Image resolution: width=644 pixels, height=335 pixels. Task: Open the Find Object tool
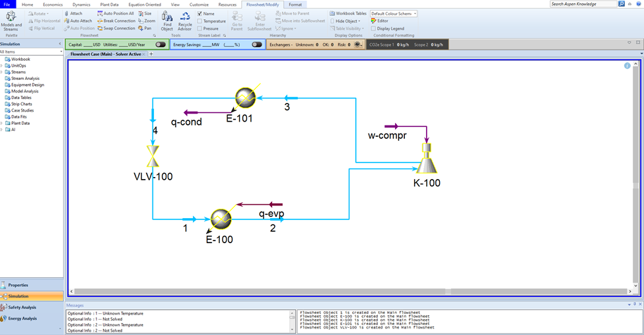(166, 21)
